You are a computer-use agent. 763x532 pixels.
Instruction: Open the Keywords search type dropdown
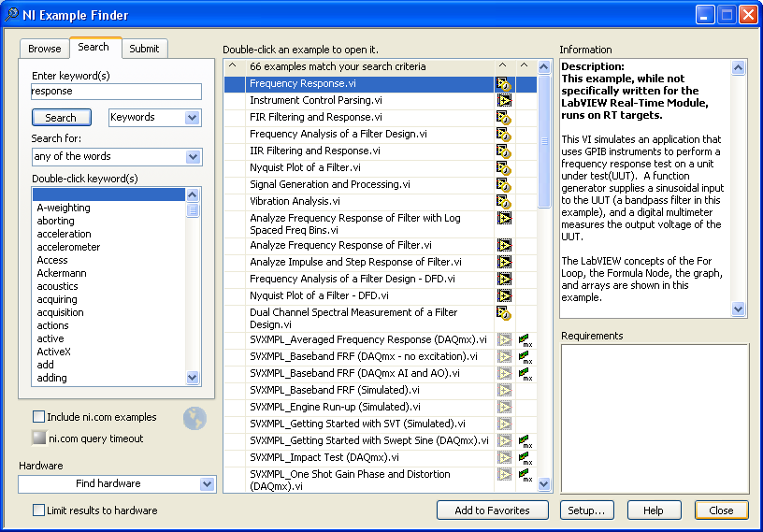click(193, 117)
